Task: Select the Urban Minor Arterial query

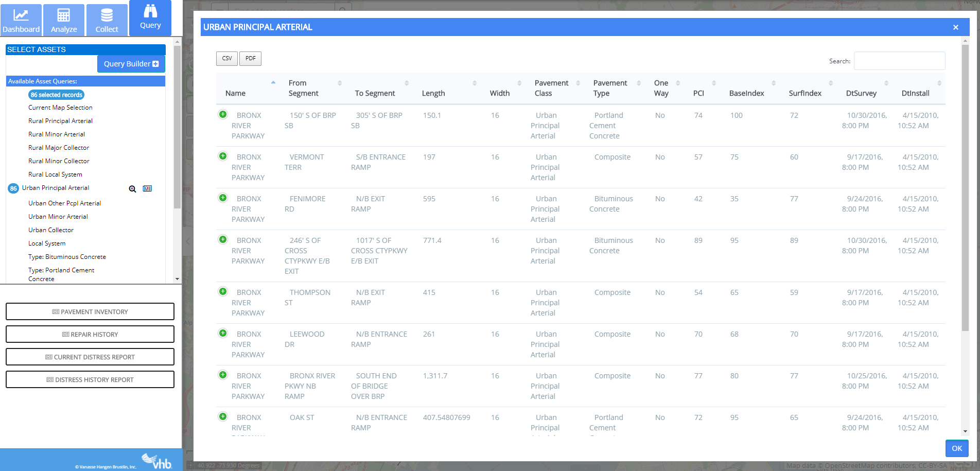Action: click(58, 217)
